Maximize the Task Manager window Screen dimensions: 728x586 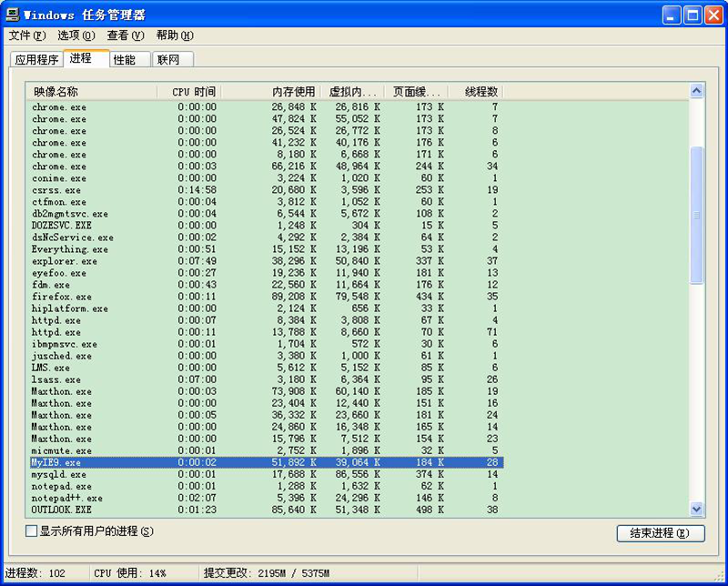tap(693, 15)
